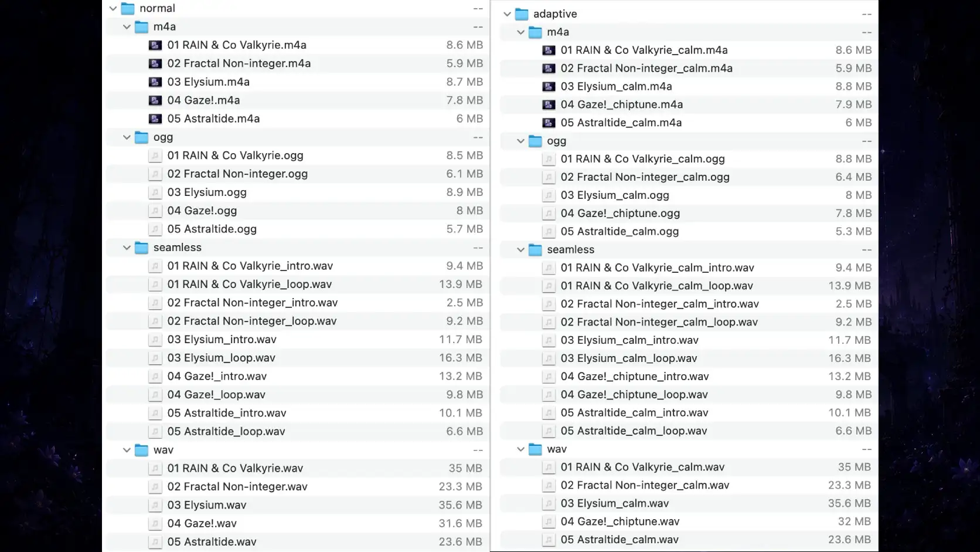Click icon of 04 Gaze!.m4a

155,100
